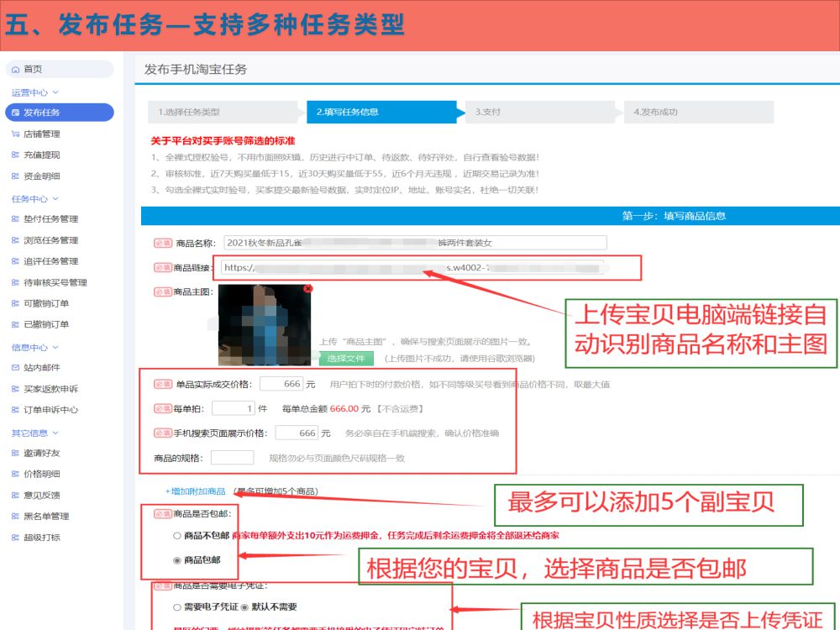This screenshot has width=840, height=630.
Task: Open 邀请好友 sidebar link
Action: 42,453
